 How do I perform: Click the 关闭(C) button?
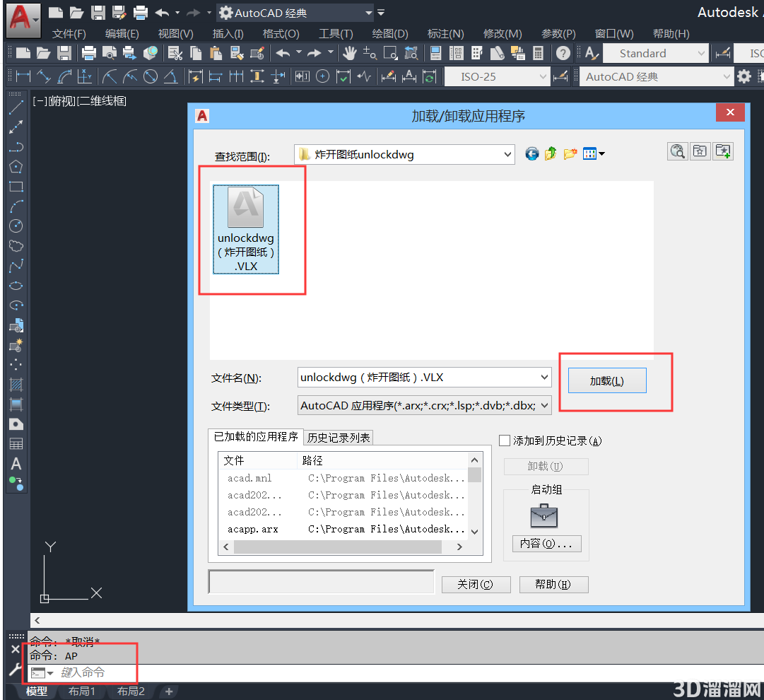476,584
